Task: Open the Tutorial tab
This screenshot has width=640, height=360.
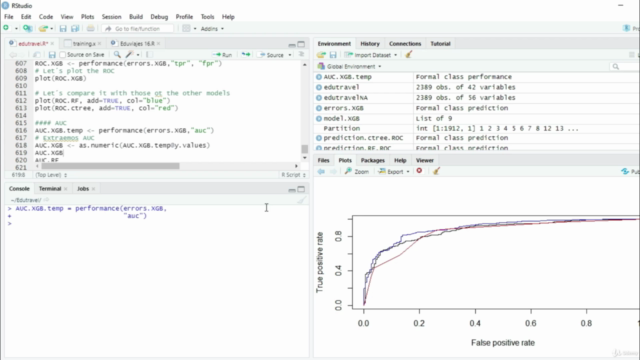Action: [x=440, y=44]
